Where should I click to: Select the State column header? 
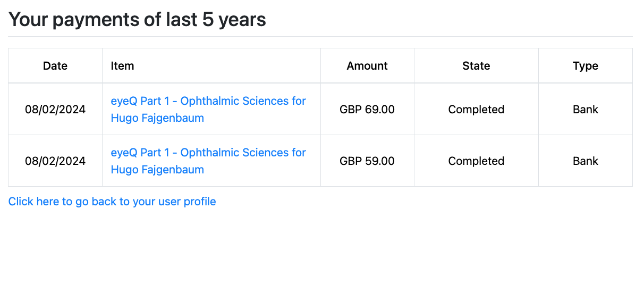[476, 66]
